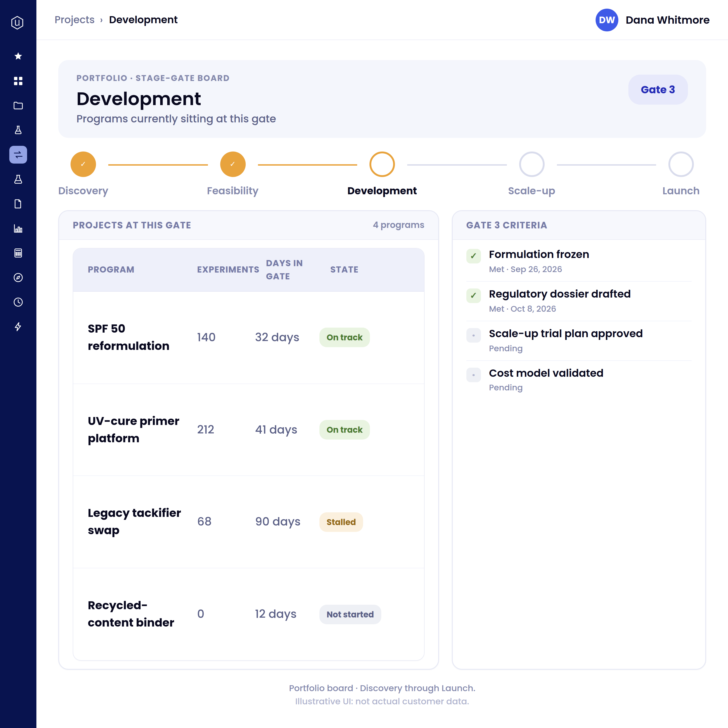Open the SPF 50 reformulation program

[x=129, y=337]
